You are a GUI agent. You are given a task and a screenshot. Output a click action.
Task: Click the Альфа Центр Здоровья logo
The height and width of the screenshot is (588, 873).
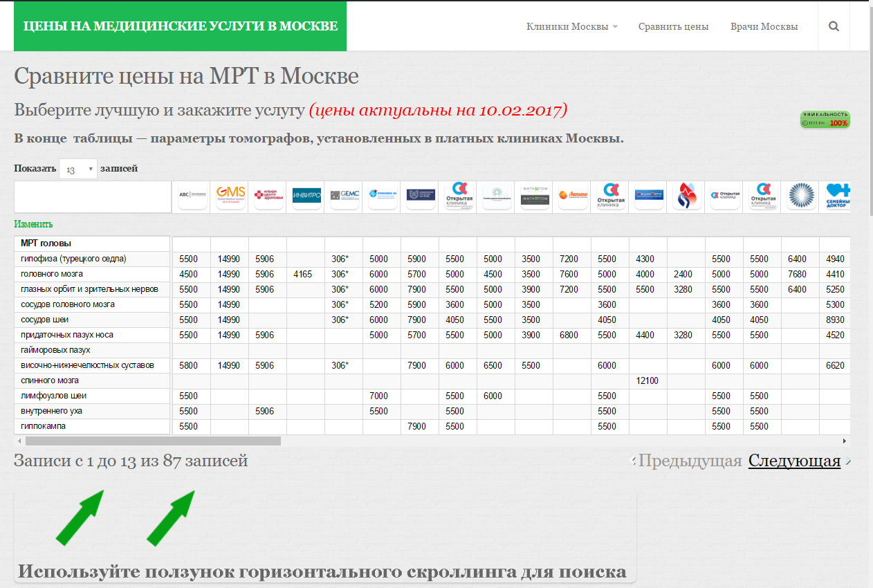[268, 195]
